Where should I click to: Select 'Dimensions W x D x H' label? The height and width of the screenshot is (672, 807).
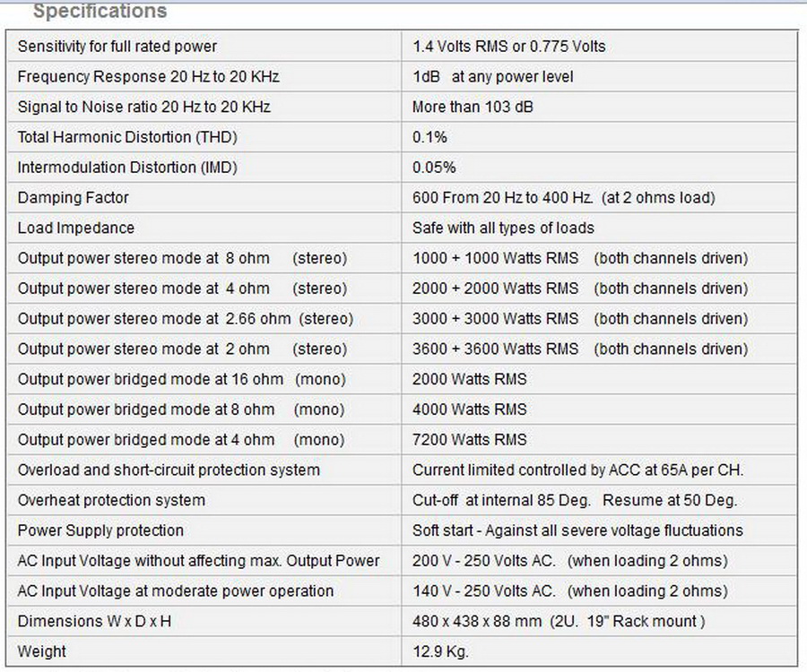pos(94,622)
